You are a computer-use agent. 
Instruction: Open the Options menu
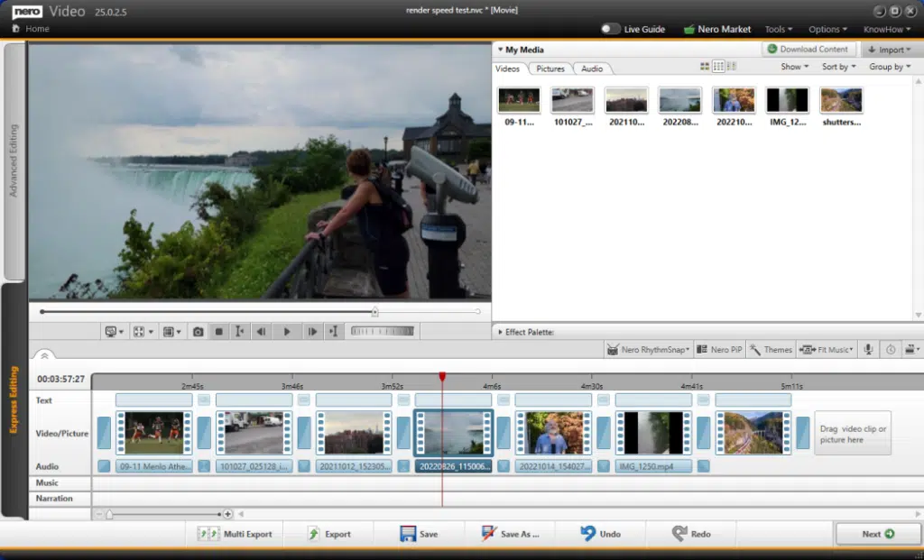pyautogui.click(x=827, y=29)
